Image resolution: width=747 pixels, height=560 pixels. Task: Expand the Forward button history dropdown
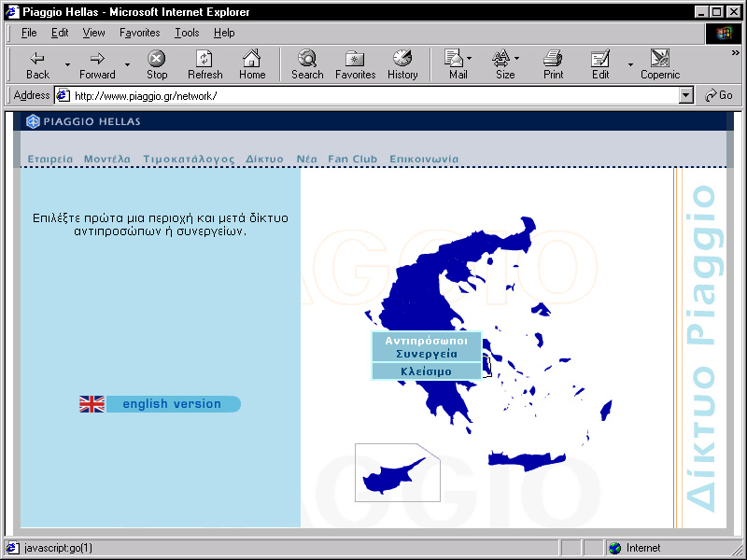(127, 64)
